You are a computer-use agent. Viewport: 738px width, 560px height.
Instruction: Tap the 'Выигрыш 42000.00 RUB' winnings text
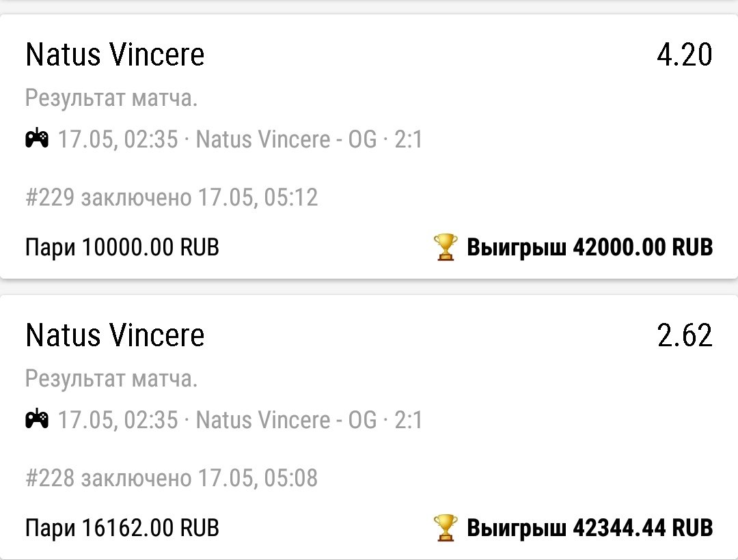589,247
